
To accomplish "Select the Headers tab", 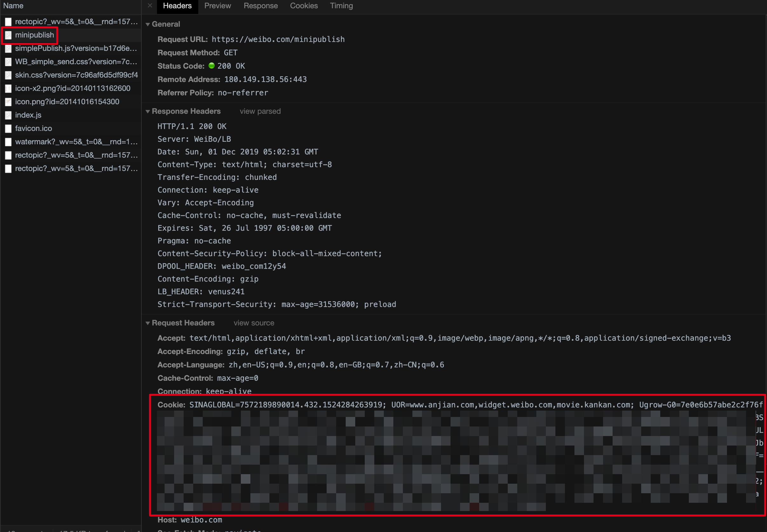I will click(177, 6).
